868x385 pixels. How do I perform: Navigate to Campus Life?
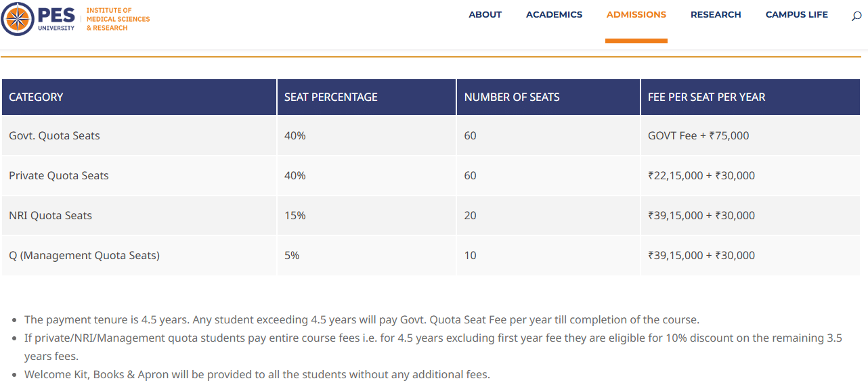tap(796, 15)
